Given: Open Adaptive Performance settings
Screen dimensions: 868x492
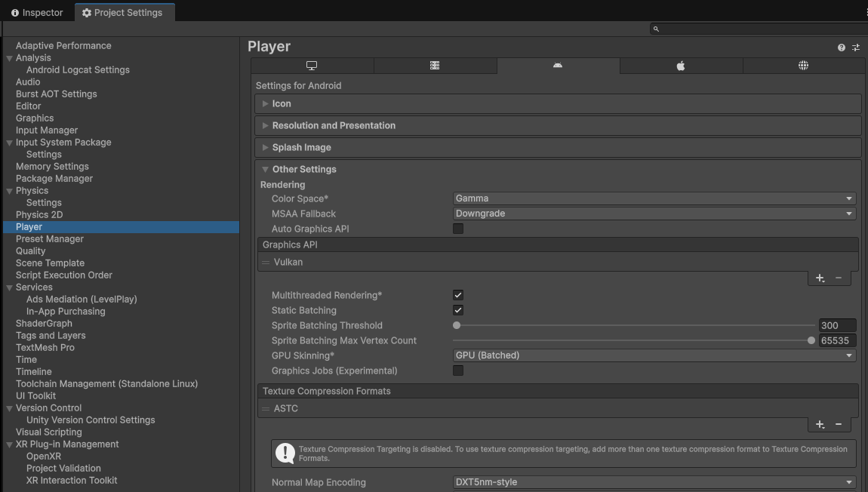Looking at the screenshot, I should point(63,46).
